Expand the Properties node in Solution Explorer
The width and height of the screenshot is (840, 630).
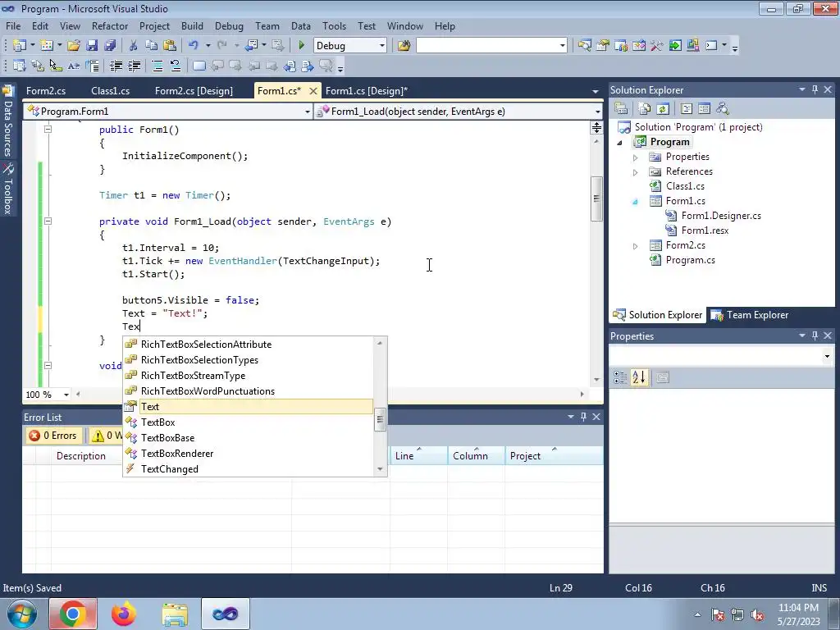pos(636,157)
